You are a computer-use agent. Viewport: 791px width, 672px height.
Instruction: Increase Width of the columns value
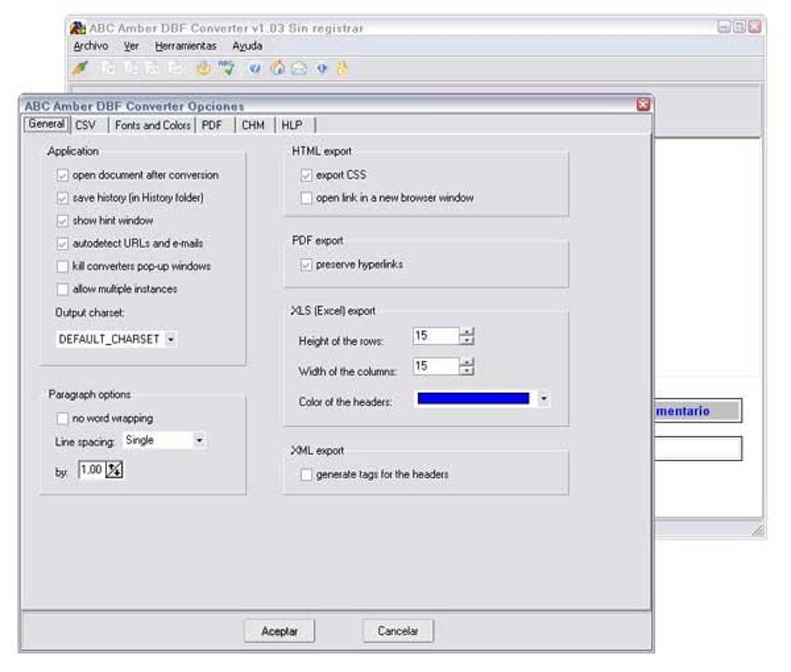(x=467, y=362)
